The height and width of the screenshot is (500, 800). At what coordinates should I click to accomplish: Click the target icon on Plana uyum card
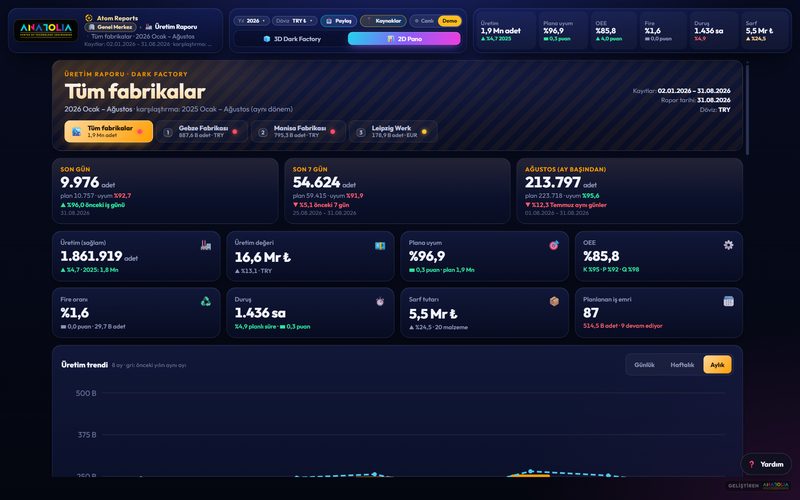pyautogui.click(x=554, y=245)
